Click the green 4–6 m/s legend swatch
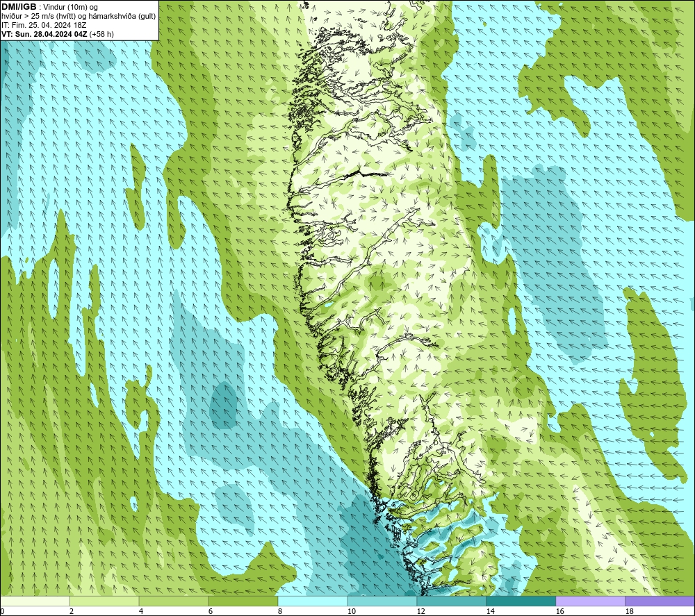Screen dimensions: 695x616 coord(174,601)
